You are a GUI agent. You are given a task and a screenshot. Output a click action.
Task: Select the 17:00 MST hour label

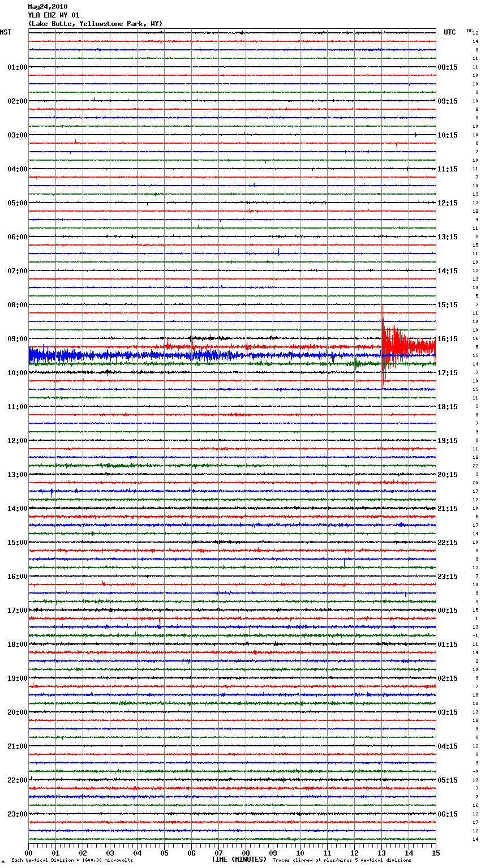click(18, 611)
